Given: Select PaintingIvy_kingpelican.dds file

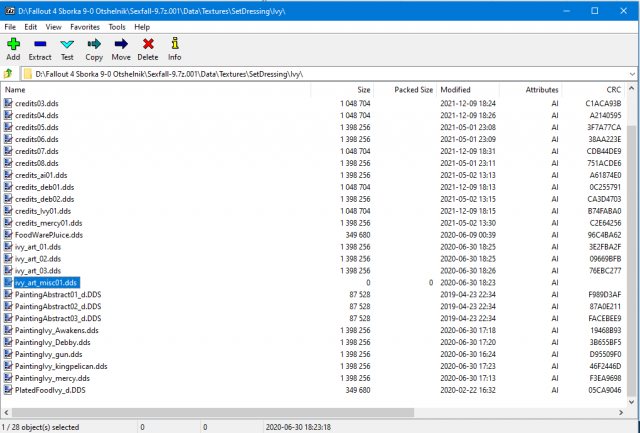Looking at the screenshot, I should [61, 366].
